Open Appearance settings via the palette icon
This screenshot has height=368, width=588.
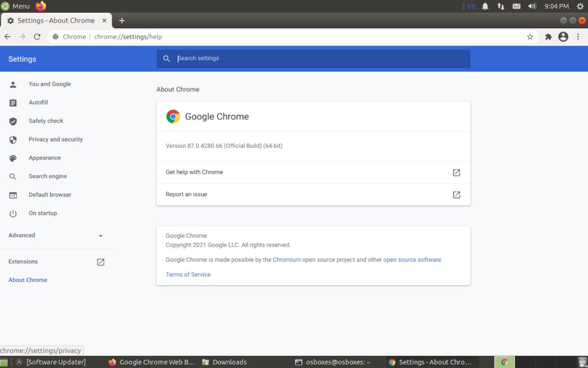12,158
